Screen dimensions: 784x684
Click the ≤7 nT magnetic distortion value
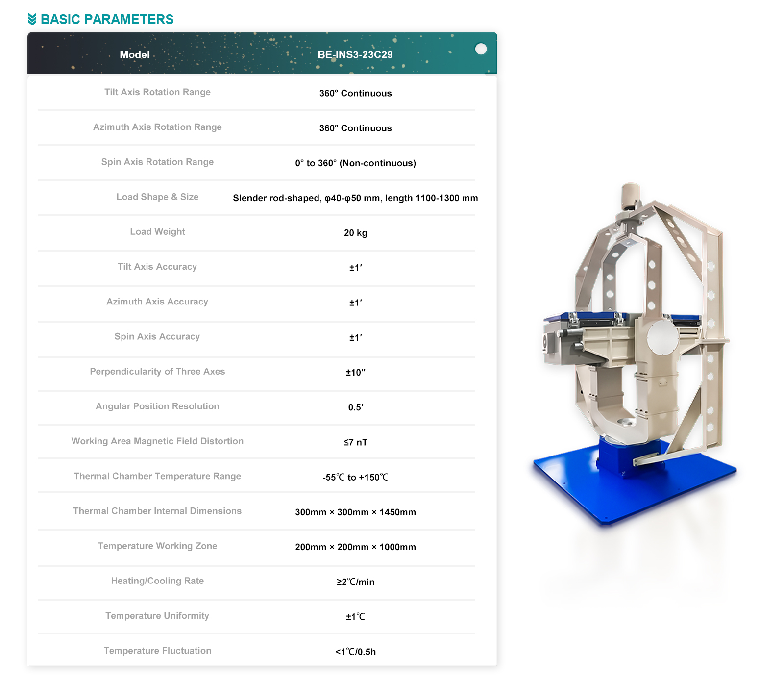tap(355, 442)
